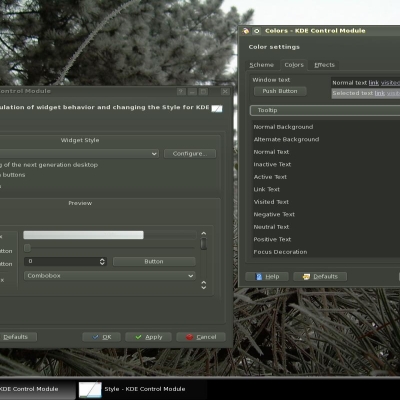
Task: Select the Normal Background row
Action: pyautogui.click(x=326, y=127)
